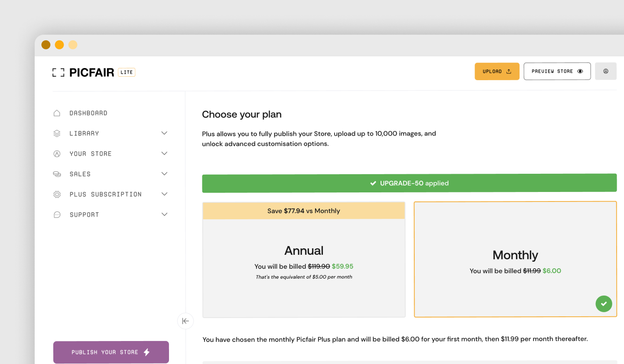The image size is (624, 364).
Task: Collapse sidebar with the arrow button
Action: pos(185,321)
